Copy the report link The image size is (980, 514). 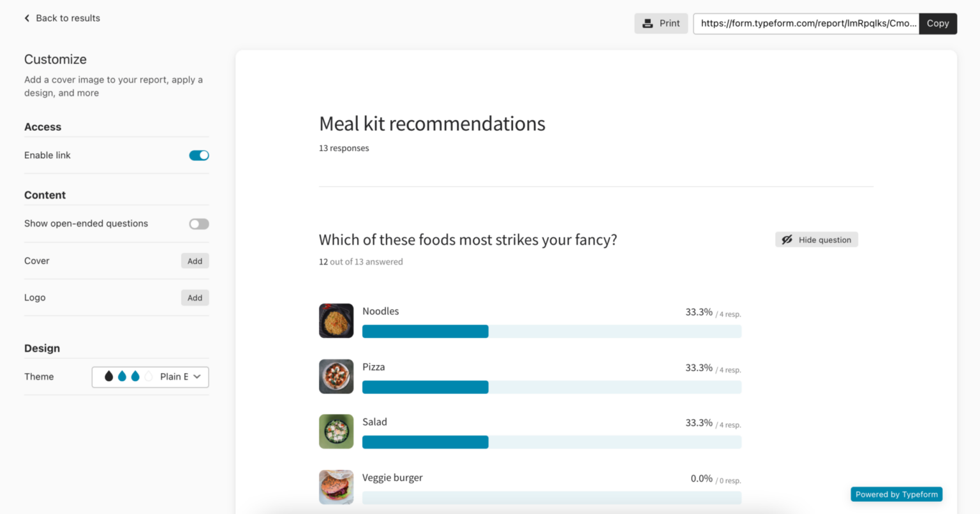[x=937, y=24]
